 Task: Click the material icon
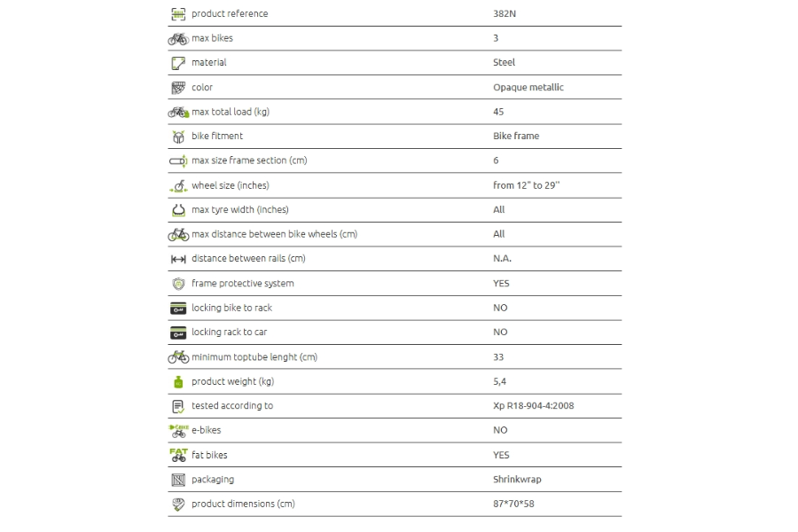pyautogui.click(x=178, y=63)
